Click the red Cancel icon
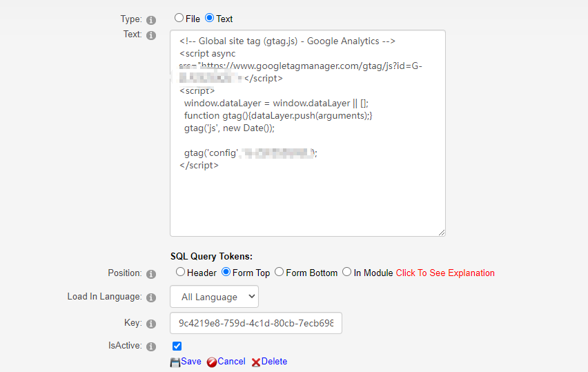 tap(211, 362)
